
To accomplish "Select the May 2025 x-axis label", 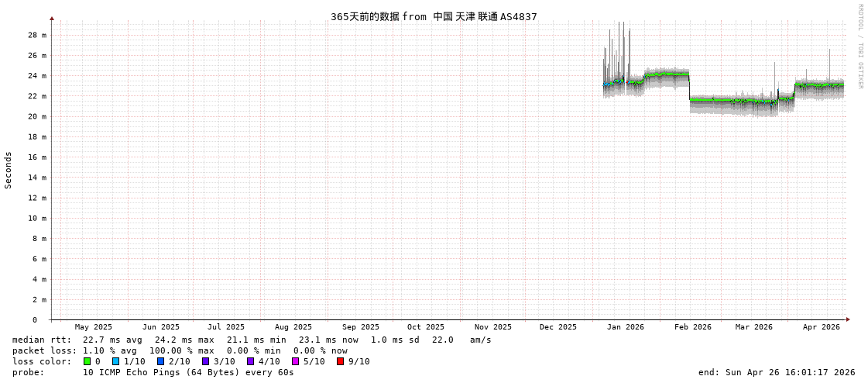I will [x=93, y=327].
